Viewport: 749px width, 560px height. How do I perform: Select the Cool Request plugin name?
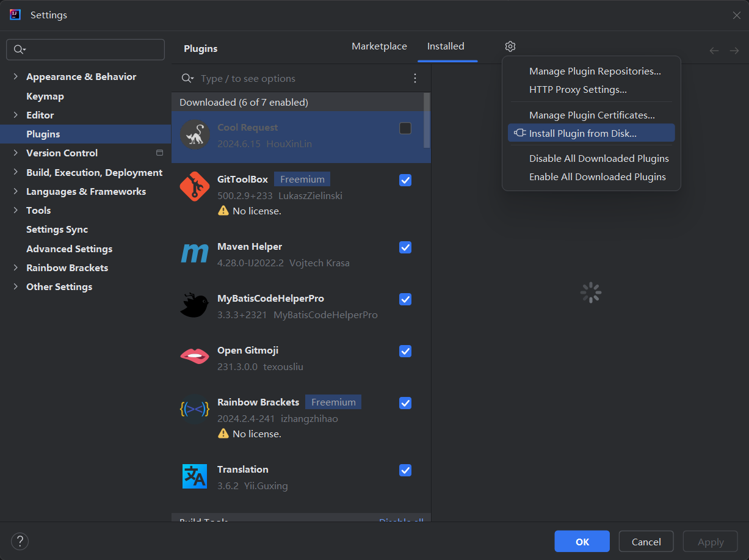click(x=247, y=127)
